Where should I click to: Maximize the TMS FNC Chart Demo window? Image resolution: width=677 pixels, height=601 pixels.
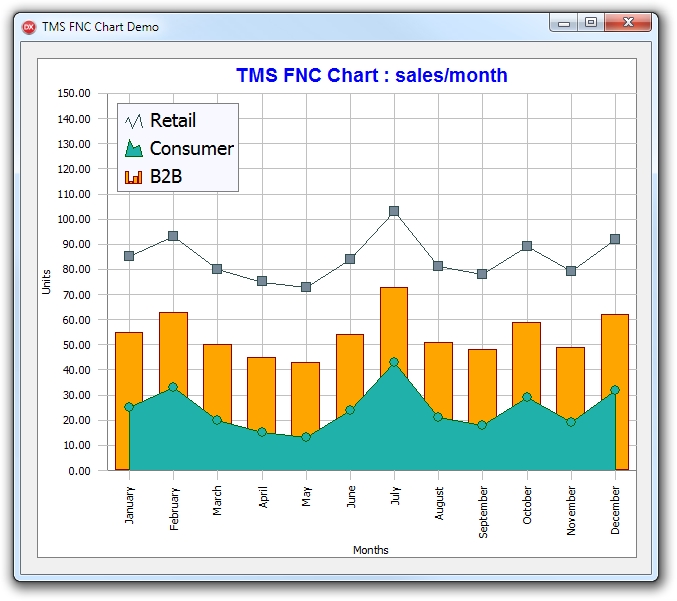tap(591, 22)
